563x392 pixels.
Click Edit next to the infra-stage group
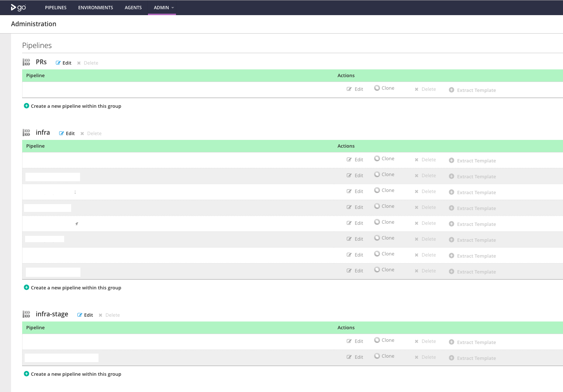point(85,314)
